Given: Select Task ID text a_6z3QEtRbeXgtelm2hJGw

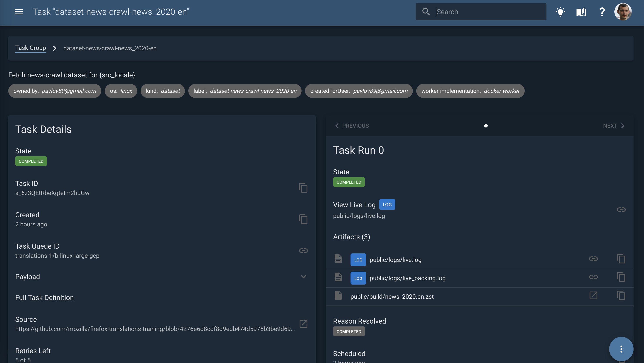Looking at the screenshot, I should coord(52,193).
